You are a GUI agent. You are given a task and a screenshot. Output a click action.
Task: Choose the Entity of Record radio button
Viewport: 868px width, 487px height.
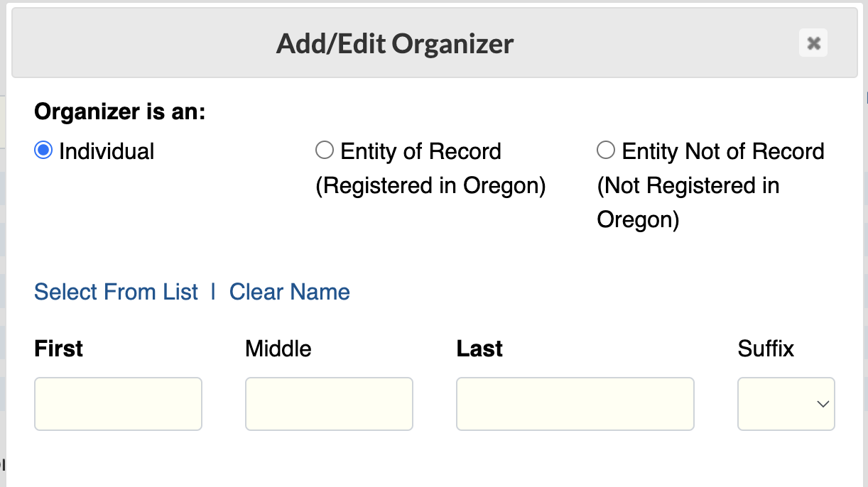(324, 151)
